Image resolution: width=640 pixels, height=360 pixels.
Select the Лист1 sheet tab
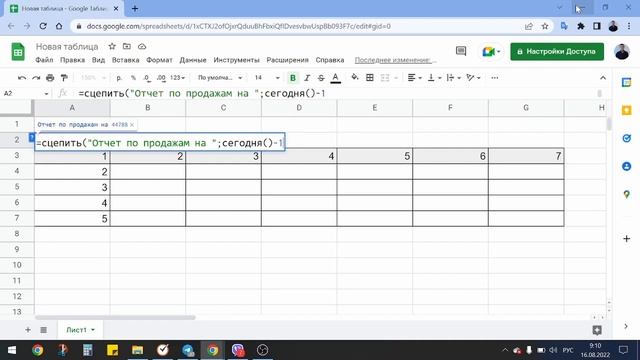click(80, 329)
